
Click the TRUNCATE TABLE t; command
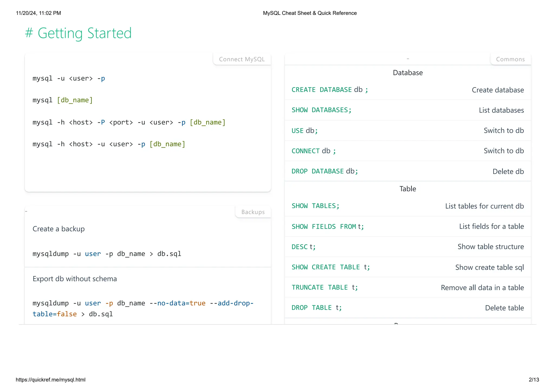tap(325, 287)
